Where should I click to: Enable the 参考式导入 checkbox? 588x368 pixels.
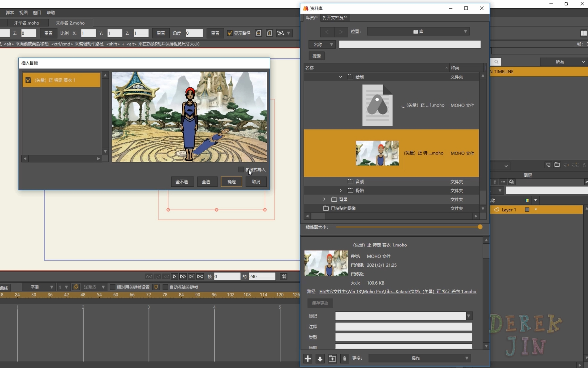click(x=241, y=169)
